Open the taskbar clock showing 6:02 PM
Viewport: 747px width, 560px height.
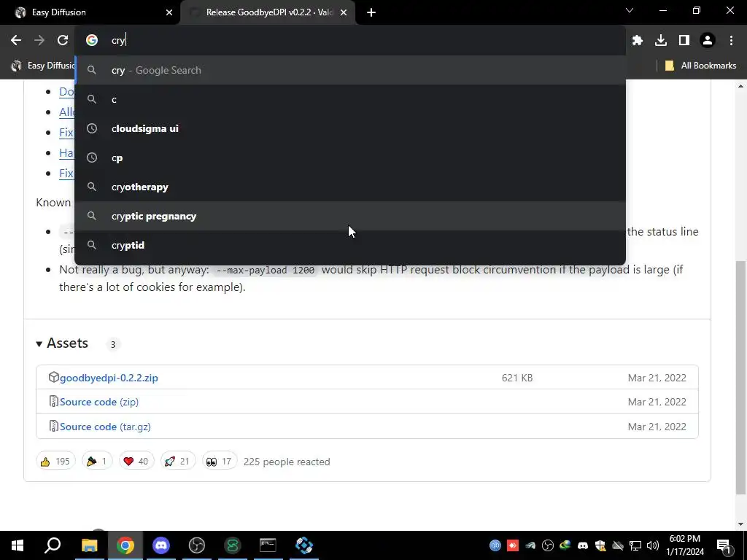pos(684,545)
